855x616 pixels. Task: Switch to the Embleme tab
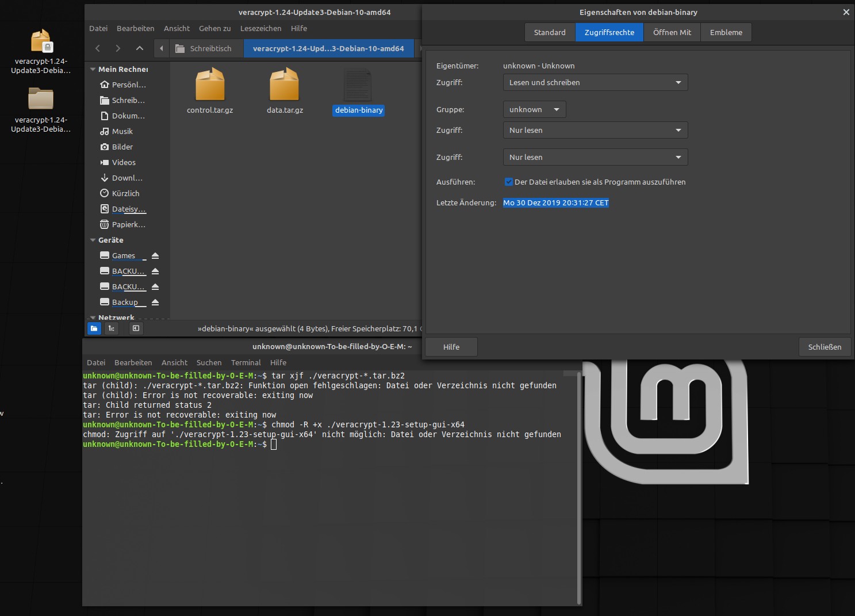coord(726,32)
